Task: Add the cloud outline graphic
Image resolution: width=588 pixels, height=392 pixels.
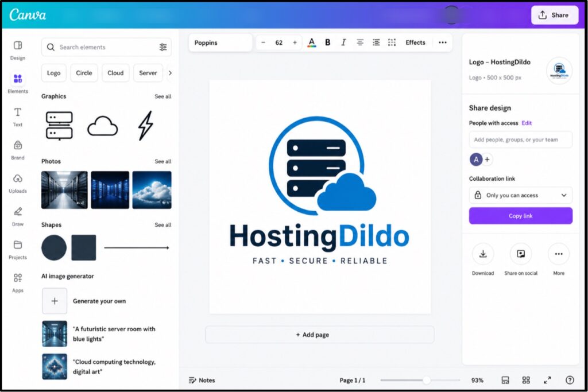Action: tap(102, 126)
